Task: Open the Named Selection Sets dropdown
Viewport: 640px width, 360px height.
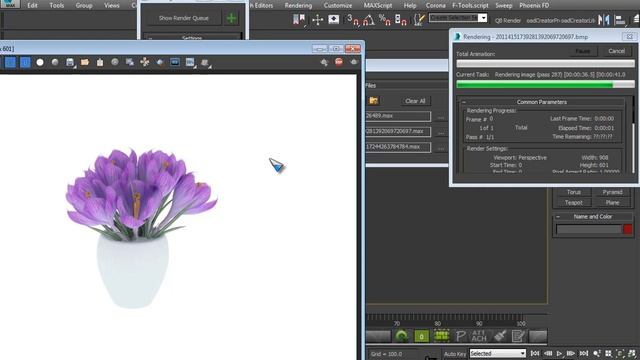Action: pos(483,18)
